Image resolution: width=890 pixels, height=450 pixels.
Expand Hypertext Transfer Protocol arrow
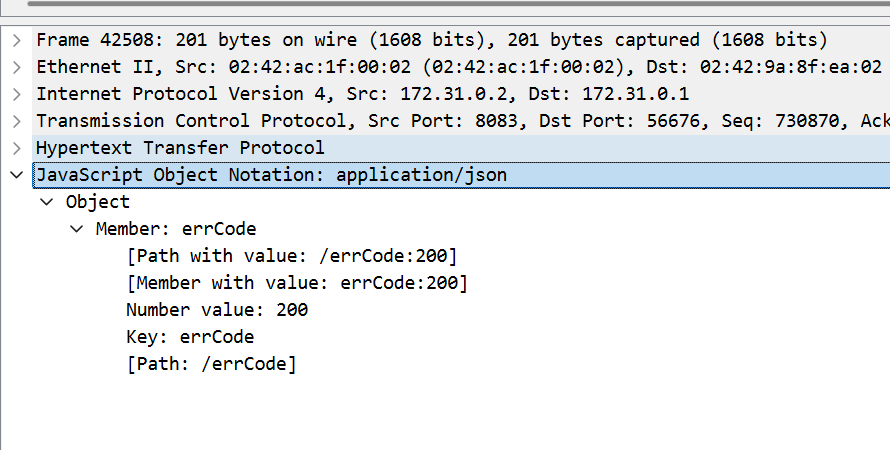tap(17, 148)
